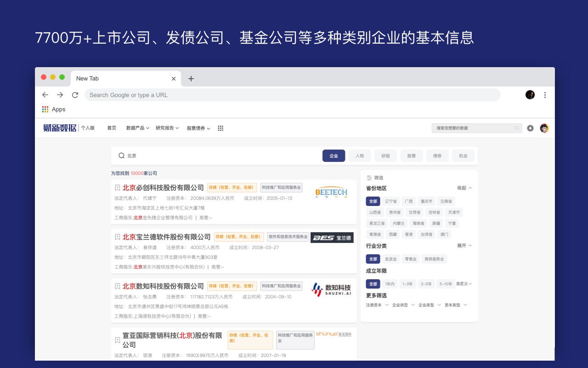
Task: Click the Chrome profile avatar icon
Action: pyautogui.click(x=530, y=95)
